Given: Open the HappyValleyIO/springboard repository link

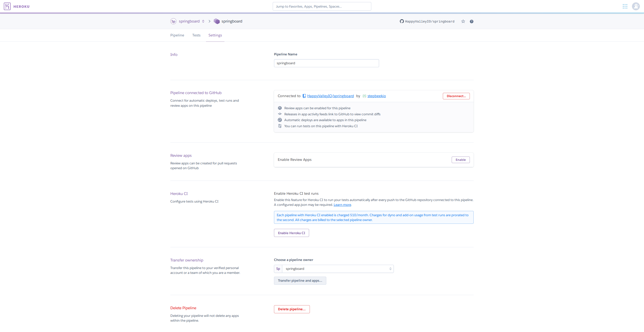Looking at the screenshot, I should [x=330, y=96].
